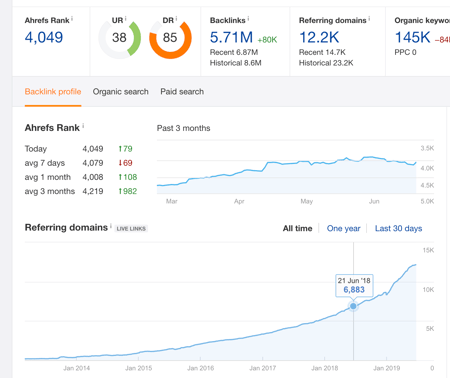450x378 pixels.
Task: Open the Paid search tab
Action: tap(182, 92)
